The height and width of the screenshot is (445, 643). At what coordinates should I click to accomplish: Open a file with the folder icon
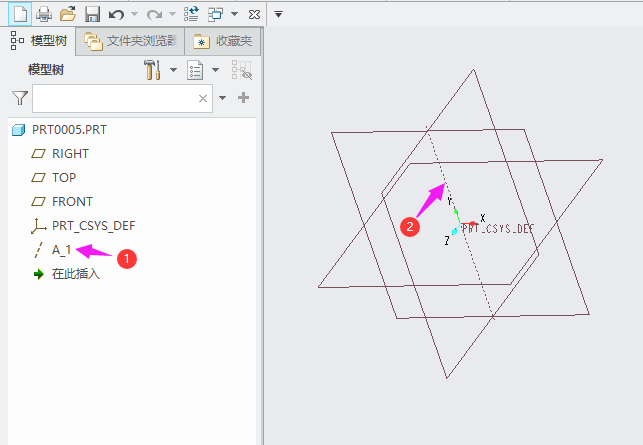pyautogui.click(x=67, y=14)
